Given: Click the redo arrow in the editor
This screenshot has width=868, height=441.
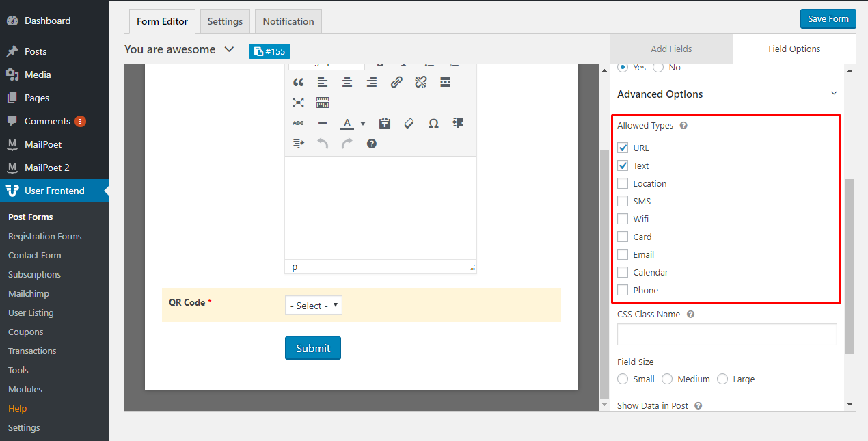Looking at the screenshot, I should tap(347, 144).
